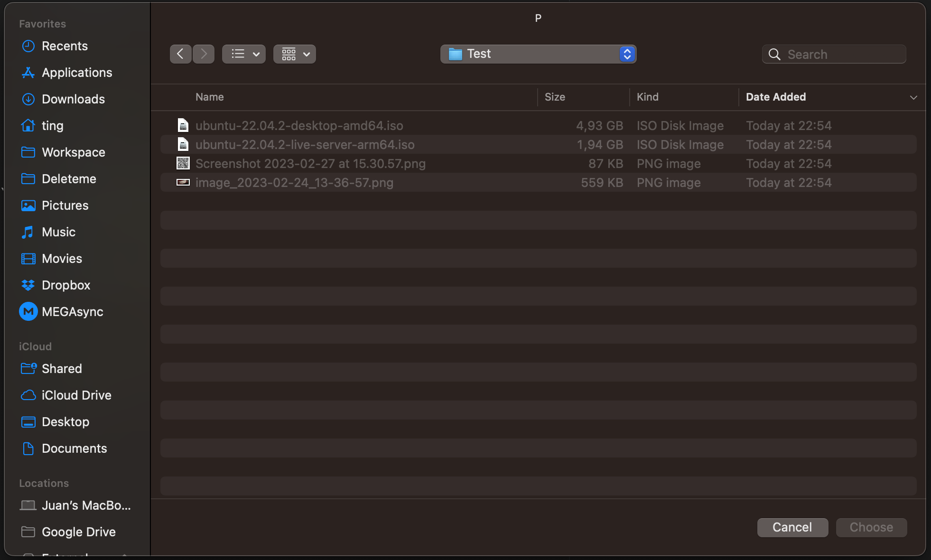Open the list view options dropdown
This screenshot has width=931, height=560.
pos(244,54)
